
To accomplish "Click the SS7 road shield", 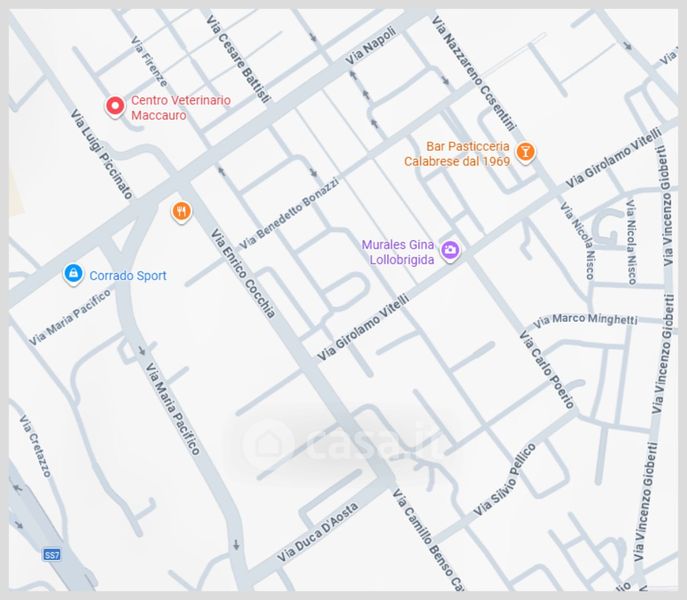I will pyautogui.click(x=52, y=554).
